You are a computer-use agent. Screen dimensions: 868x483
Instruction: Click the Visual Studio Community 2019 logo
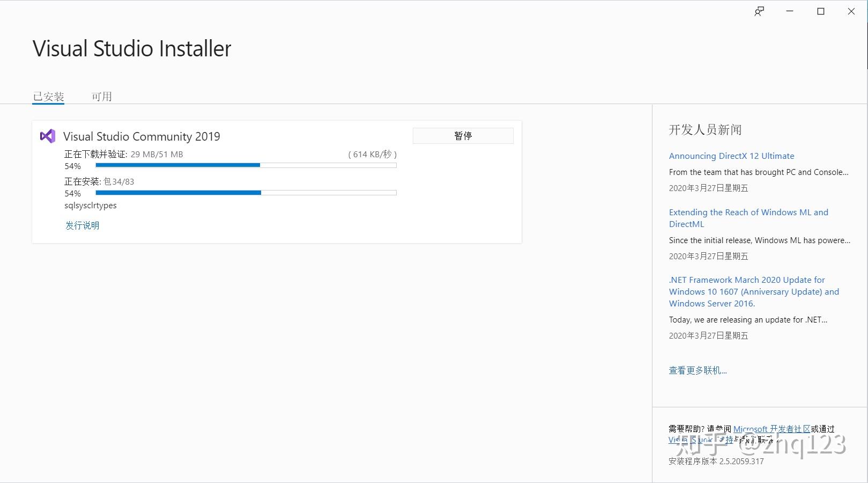[47, 136]
